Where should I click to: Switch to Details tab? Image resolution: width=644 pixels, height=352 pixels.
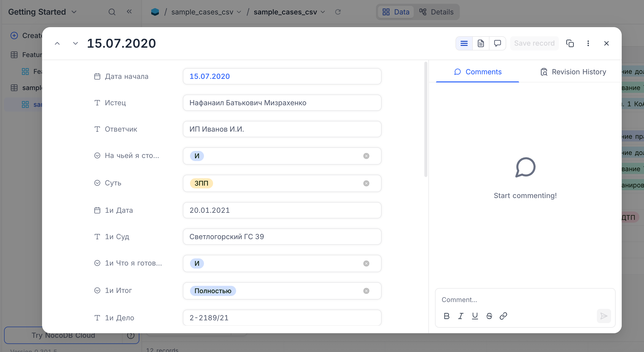point(436,12)
